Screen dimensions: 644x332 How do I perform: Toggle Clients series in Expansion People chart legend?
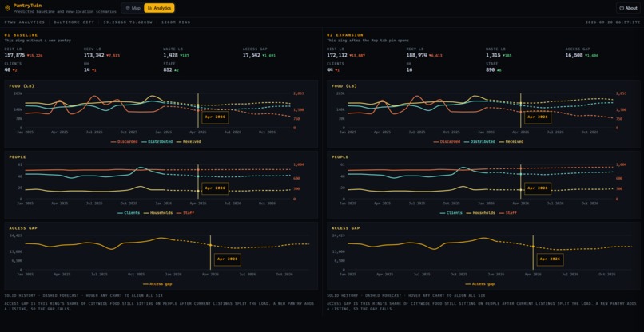pos(451,213)
